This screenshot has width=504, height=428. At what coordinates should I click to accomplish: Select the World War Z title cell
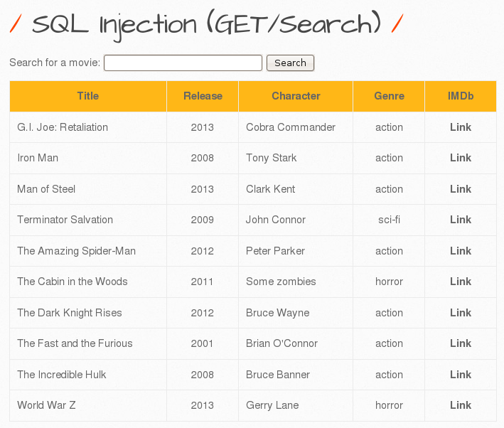coord(88,405)
